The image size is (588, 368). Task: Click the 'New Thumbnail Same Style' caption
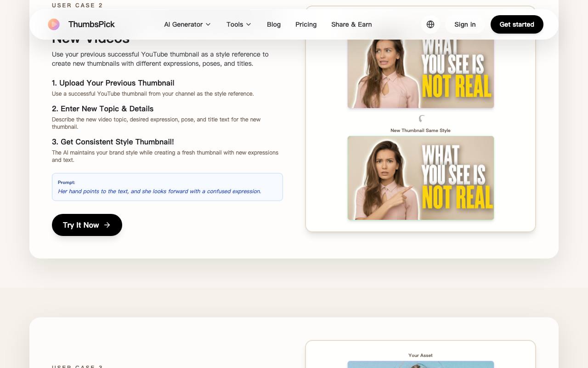pos(420,131)
